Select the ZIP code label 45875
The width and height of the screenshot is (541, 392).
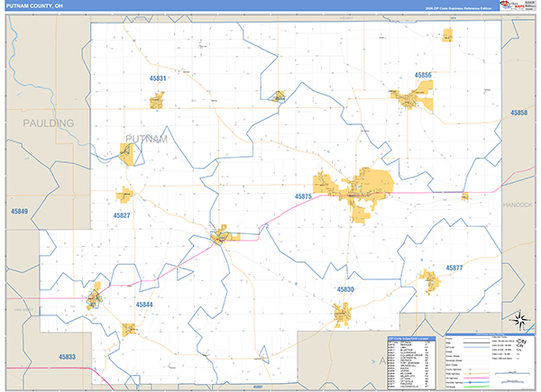coord(303,196)
